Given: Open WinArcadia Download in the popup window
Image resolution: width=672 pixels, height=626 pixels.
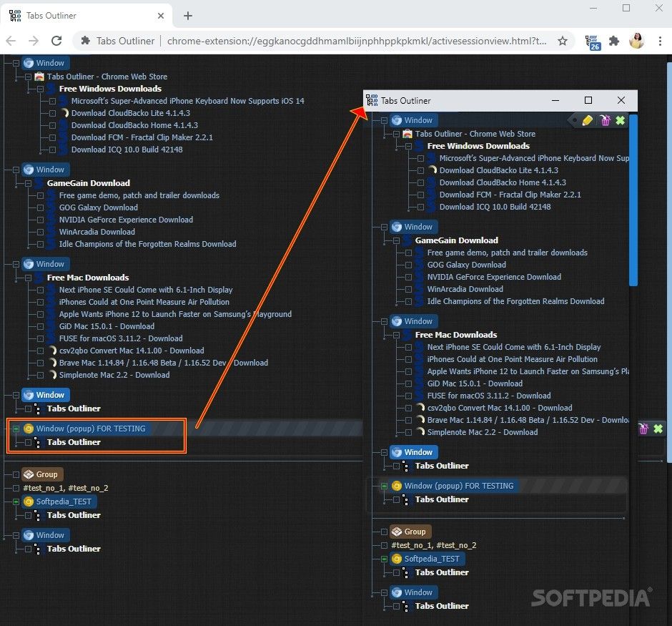Looking at the screenshot, I should pos(465,289).
